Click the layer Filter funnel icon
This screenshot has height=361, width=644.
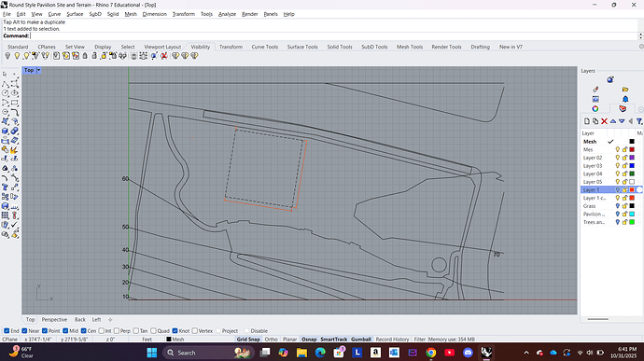coord(639,121)
